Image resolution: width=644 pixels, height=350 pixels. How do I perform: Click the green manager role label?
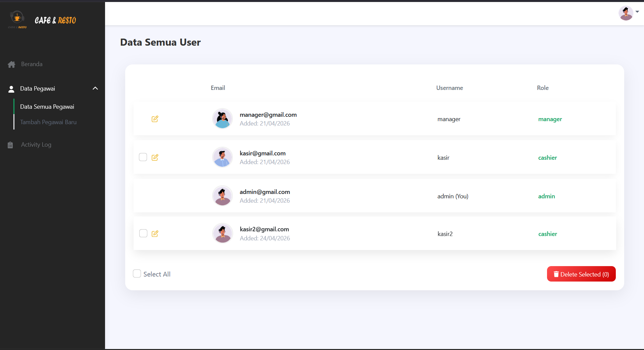point(550,119)
